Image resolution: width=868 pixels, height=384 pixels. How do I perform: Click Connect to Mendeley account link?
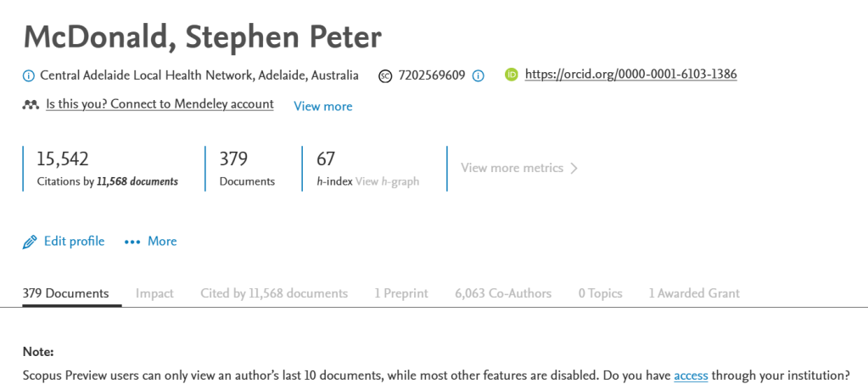[160, 104]
